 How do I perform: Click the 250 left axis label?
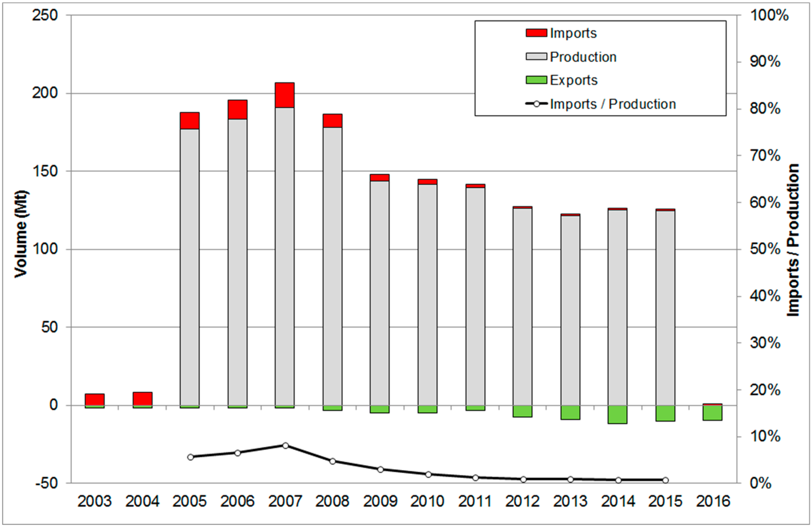45,15
